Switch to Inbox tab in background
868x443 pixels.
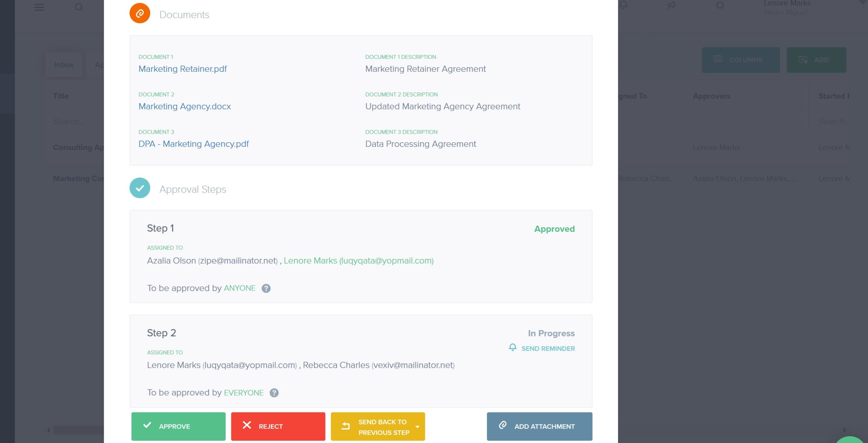pyautogui.click(x=64, y=64)
